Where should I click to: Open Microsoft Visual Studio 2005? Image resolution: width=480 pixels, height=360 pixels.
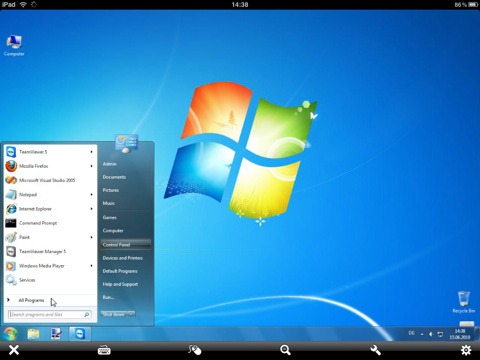point(49,180)
